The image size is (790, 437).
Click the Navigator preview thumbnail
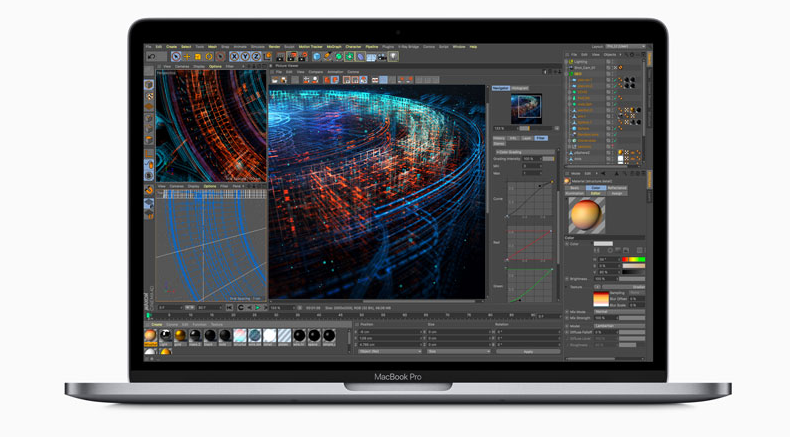click(x=526, y=108)
